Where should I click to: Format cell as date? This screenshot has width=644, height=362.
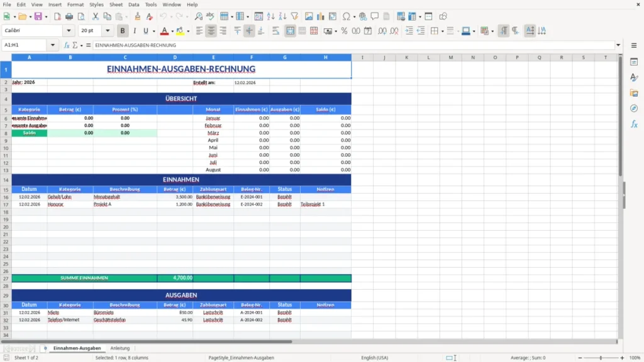click(x=368, y=31)
